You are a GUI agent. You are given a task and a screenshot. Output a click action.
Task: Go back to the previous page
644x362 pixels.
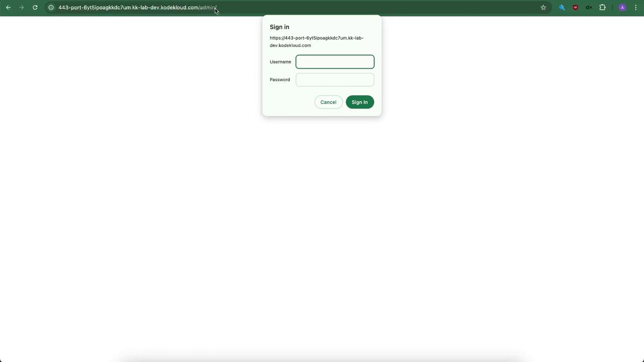8,8
